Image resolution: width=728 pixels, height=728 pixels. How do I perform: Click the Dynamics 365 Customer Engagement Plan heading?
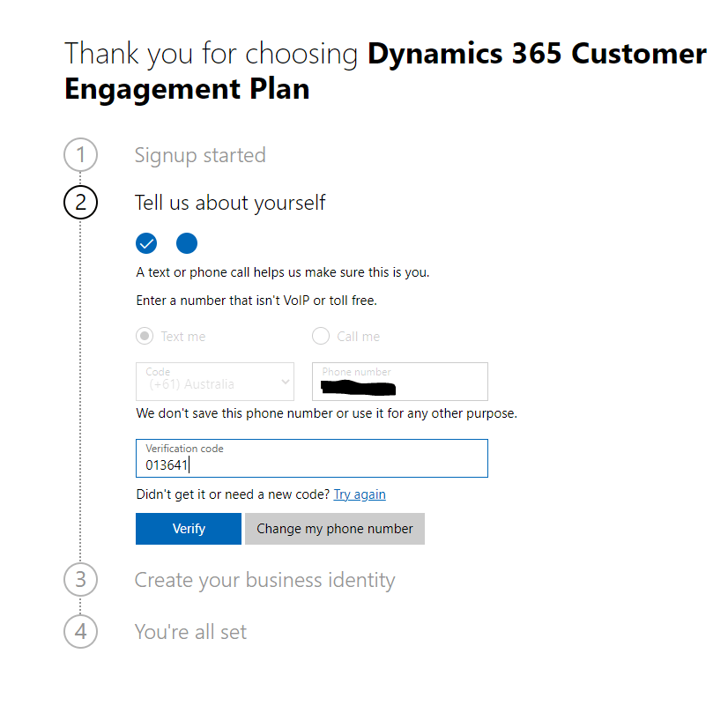point(385,71)
